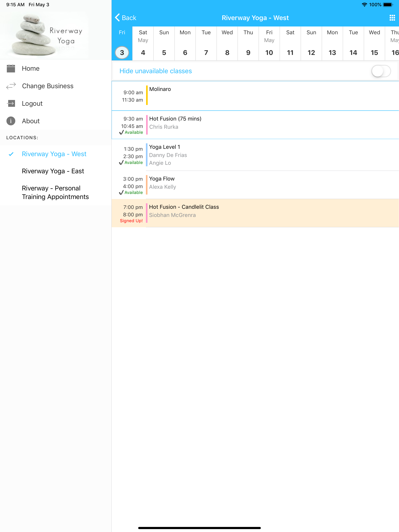The height and width of the screenshot is (532, 399).
Task: Select Monday 6 date
Action: [185, 43]
